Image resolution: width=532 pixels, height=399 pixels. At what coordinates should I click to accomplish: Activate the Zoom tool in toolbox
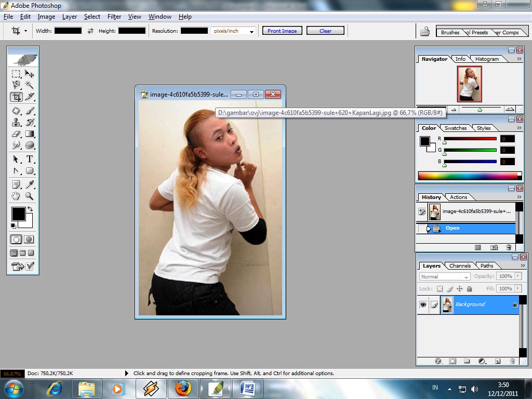[30, 196]
